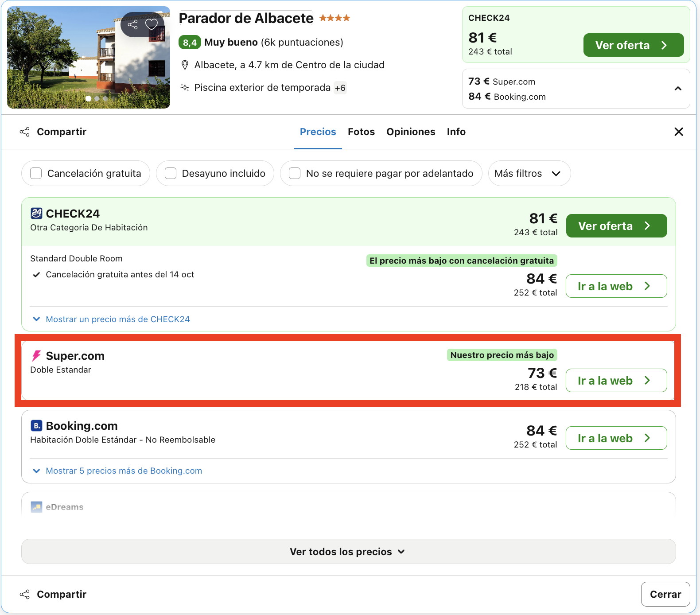Click El precio más bajo con cancelación gratuita badge

[x=462, y=261]
